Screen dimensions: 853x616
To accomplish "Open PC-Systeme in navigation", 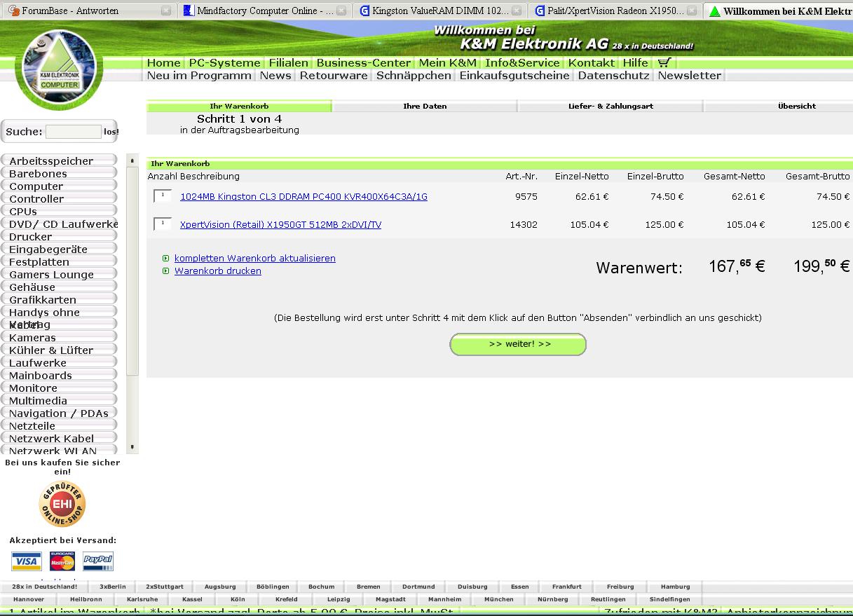I will (224, 62).
